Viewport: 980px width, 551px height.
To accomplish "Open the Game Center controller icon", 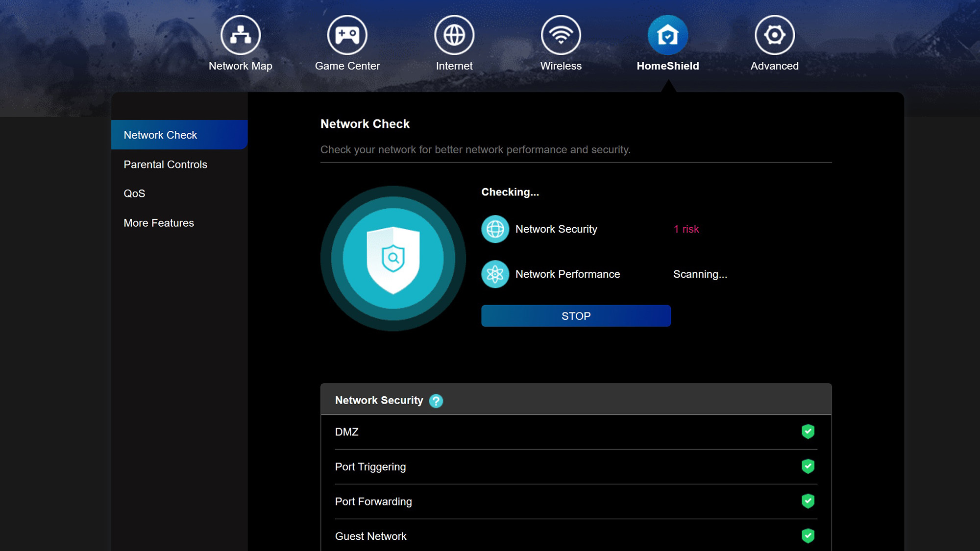I will point(347,35).
